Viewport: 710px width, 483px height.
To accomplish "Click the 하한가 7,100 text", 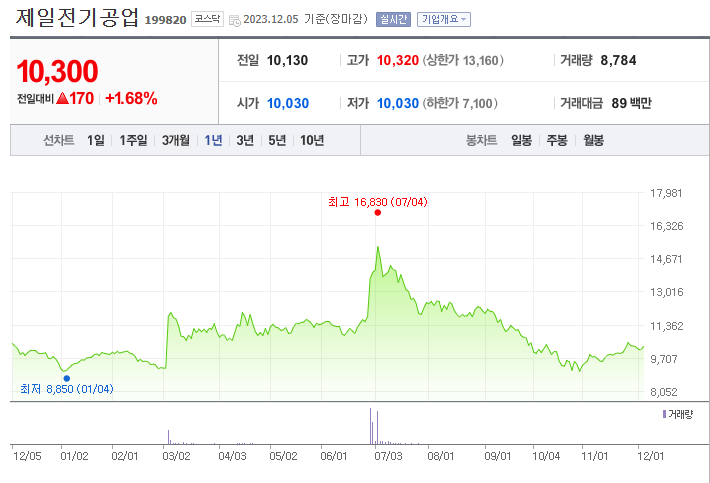I will [x=460, y=103].
